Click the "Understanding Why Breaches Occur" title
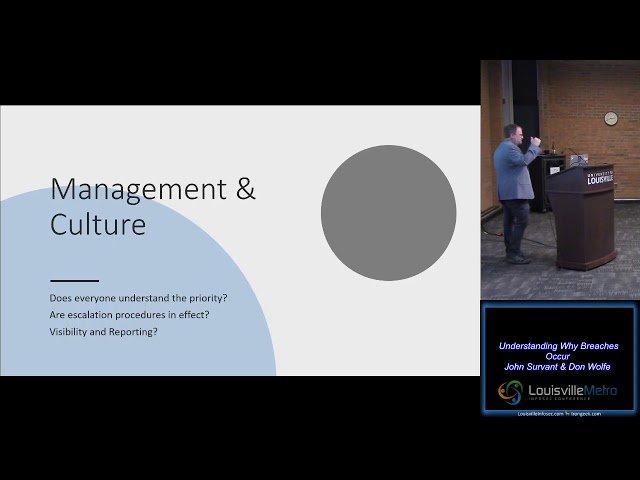 559,350
